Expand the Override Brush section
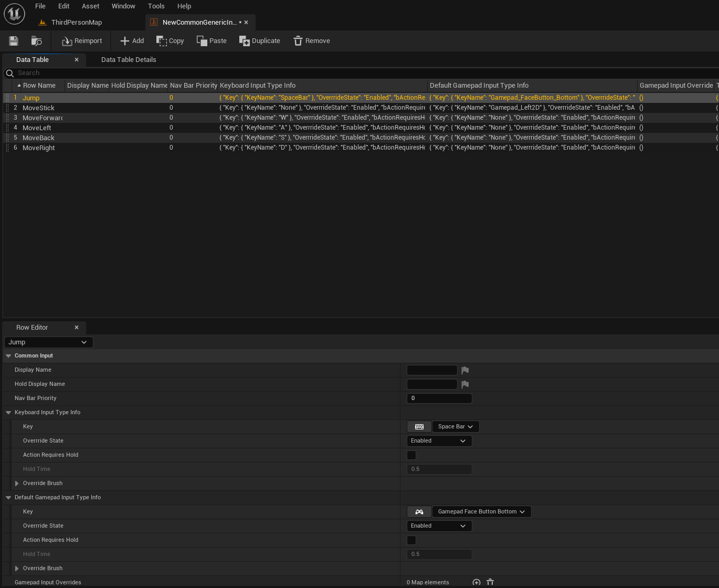The height and width of the screenshot is (588, 719). click(x=16, y=483)
